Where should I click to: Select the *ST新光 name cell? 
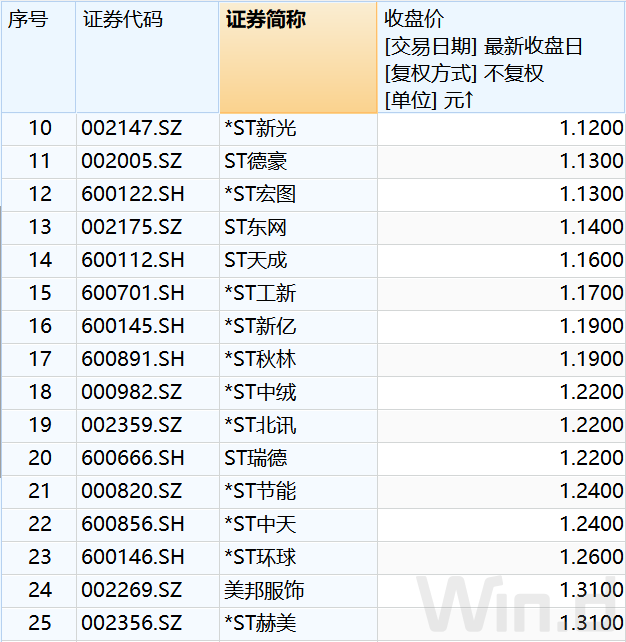pyautogui.click(x=298, y=128)
